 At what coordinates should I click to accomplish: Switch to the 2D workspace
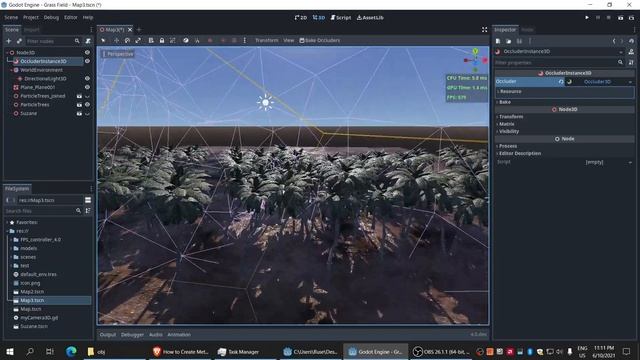click(301, 18)
